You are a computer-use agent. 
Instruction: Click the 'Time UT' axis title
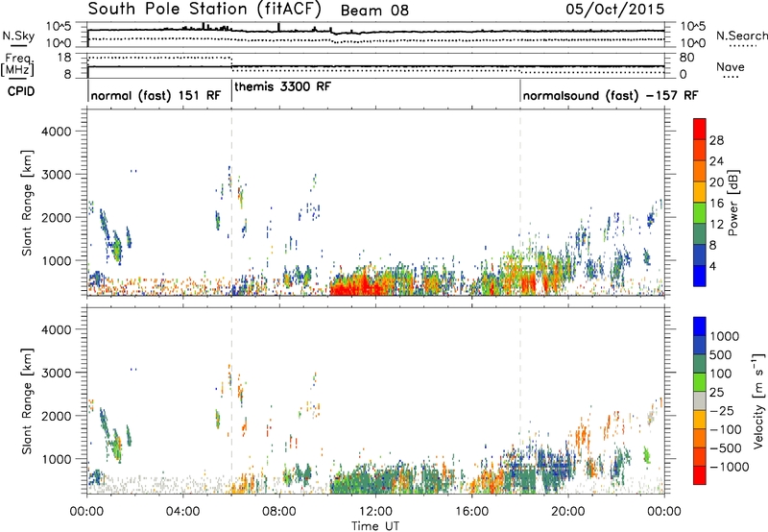375,525
